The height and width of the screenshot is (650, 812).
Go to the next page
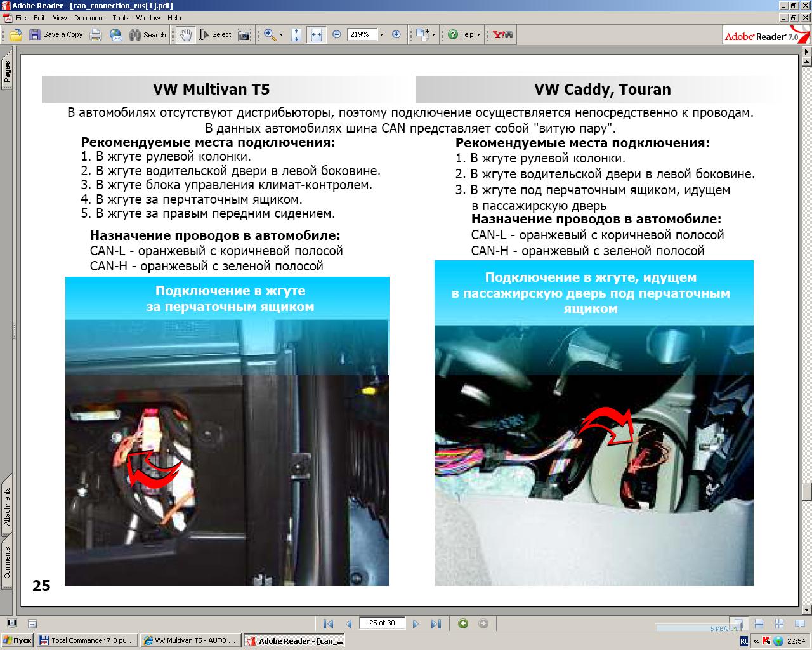click(416, 623)
